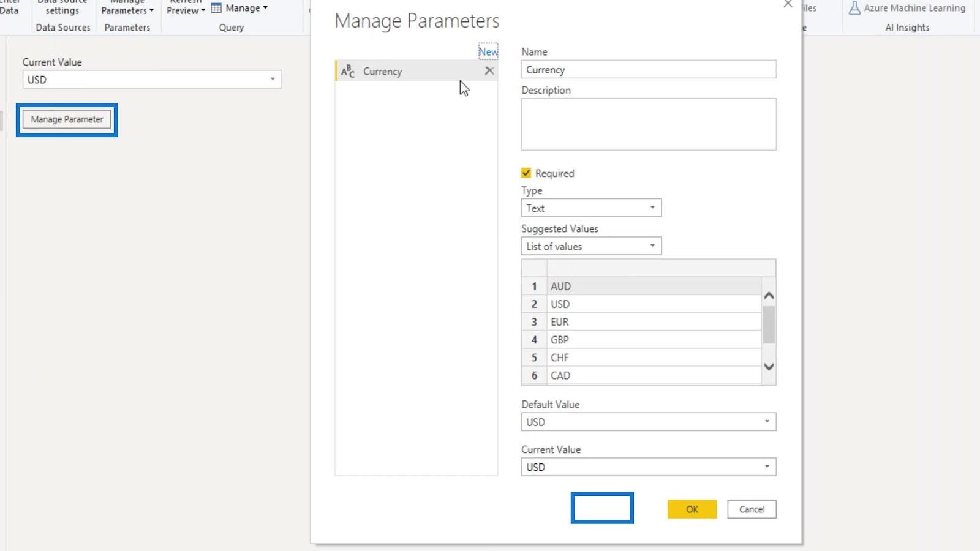Delete the Currency parameter with X icon
The image size is (980, 551).
click(489, 71)
